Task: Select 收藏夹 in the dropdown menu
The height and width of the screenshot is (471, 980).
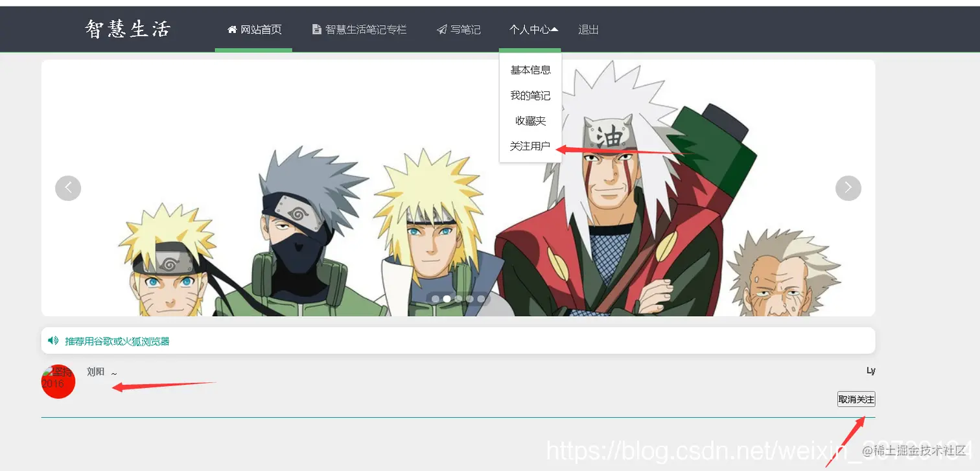Action: point(530,121)
